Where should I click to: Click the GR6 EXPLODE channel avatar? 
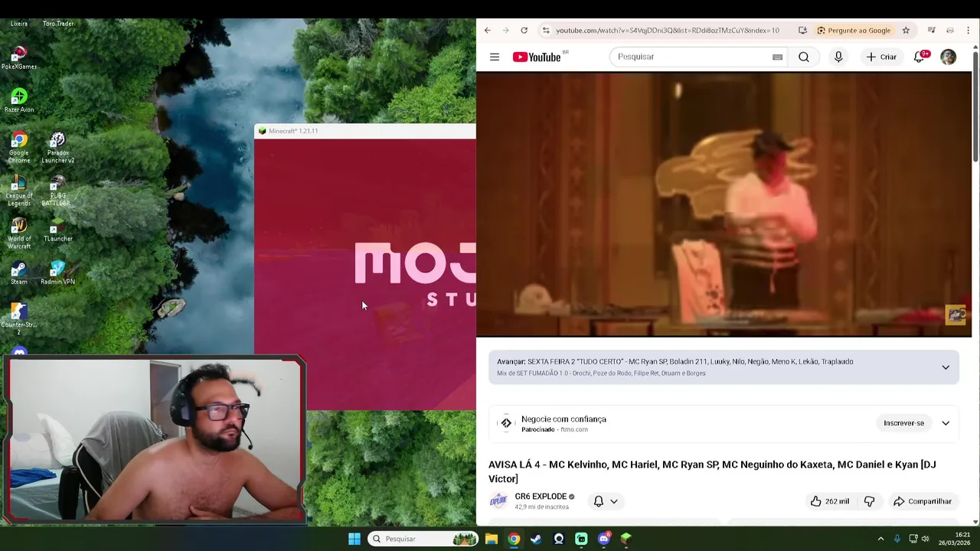tap(498, 501)
